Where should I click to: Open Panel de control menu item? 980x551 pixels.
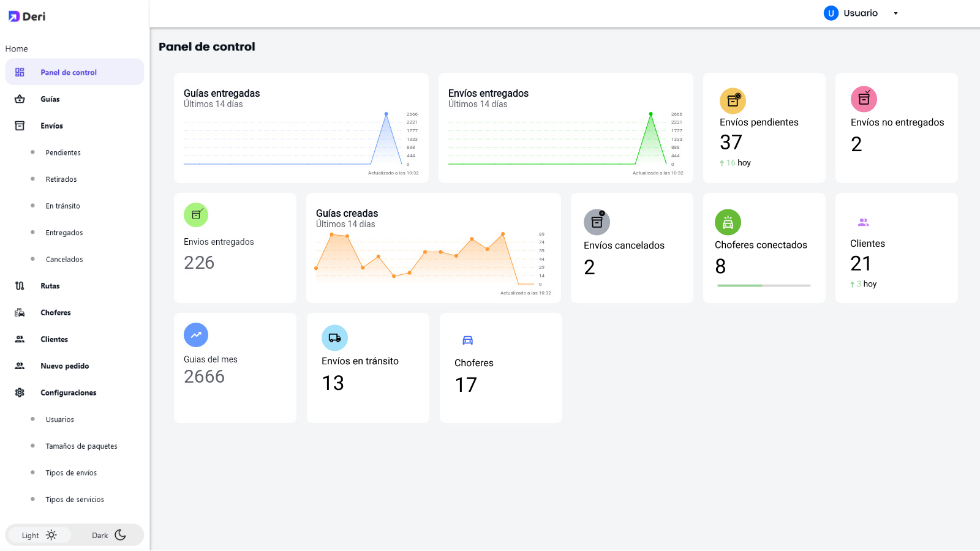coord(69,72)
